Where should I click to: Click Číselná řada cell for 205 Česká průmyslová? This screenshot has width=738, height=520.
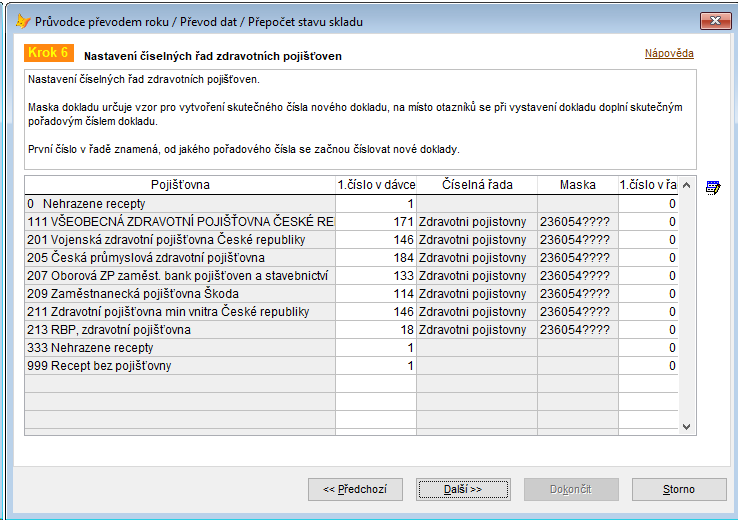[x=477, y=257]
